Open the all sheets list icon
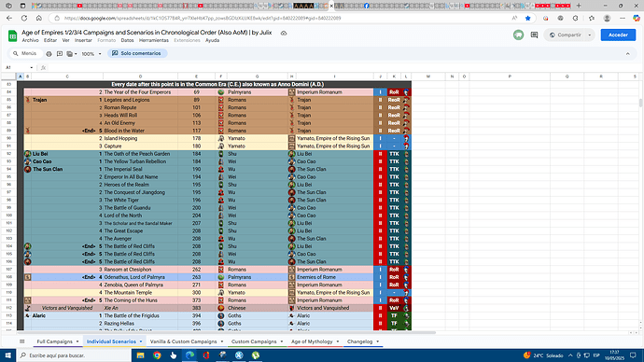 click(22, 341)
